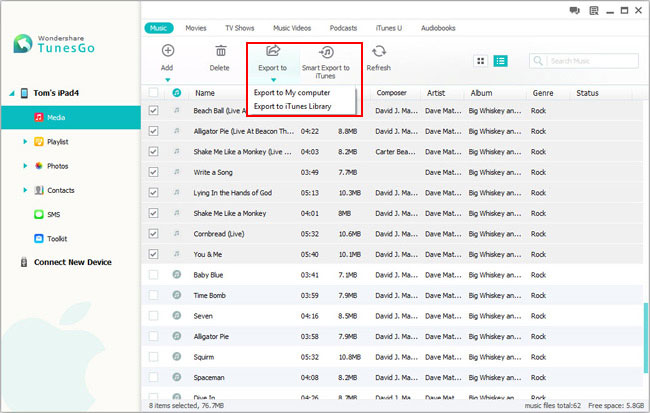
Task: Open the SMS sidebar item
Action: tap(53, 214)
